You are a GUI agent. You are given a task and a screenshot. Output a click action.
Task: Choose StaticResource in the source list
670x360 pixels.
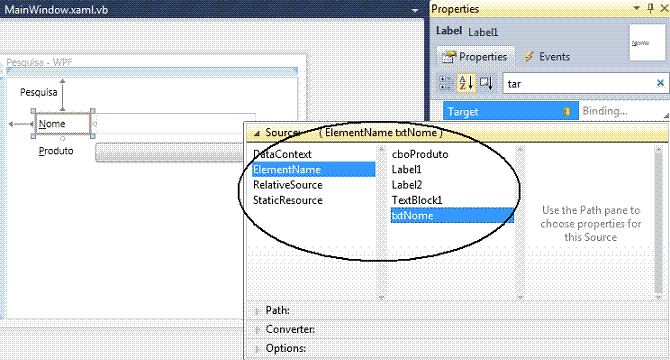click(288, 200)
